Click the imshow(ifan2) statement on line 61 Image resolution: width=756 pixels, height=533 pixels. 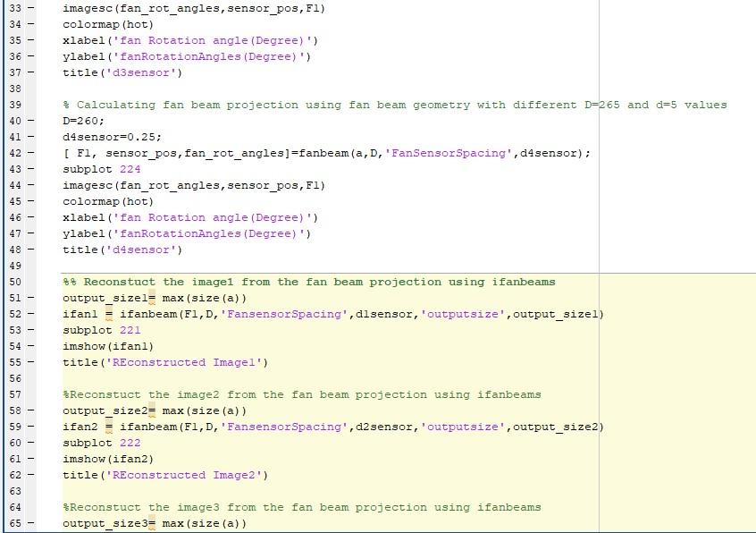pyautogui.click(x=107, y=459)
